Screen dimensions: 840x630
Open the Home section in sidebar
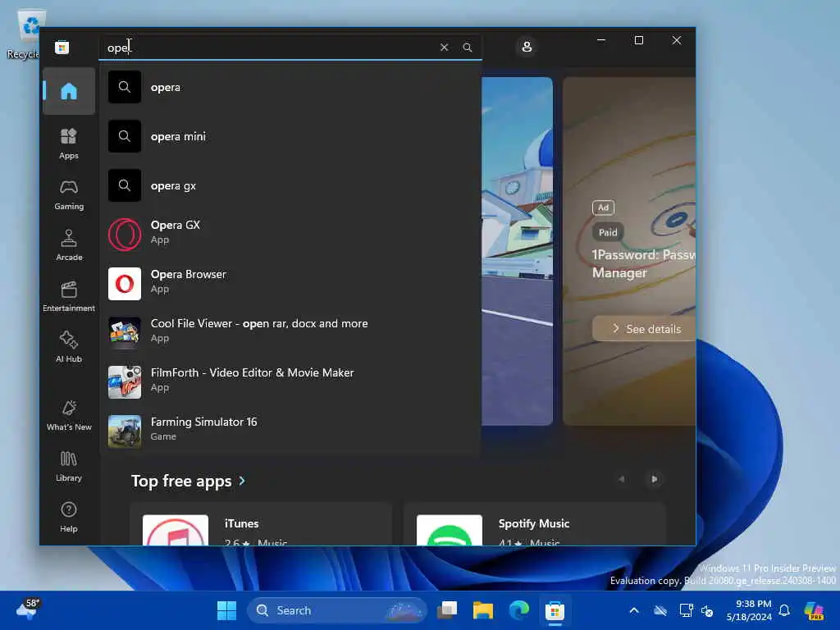[69, 91]
